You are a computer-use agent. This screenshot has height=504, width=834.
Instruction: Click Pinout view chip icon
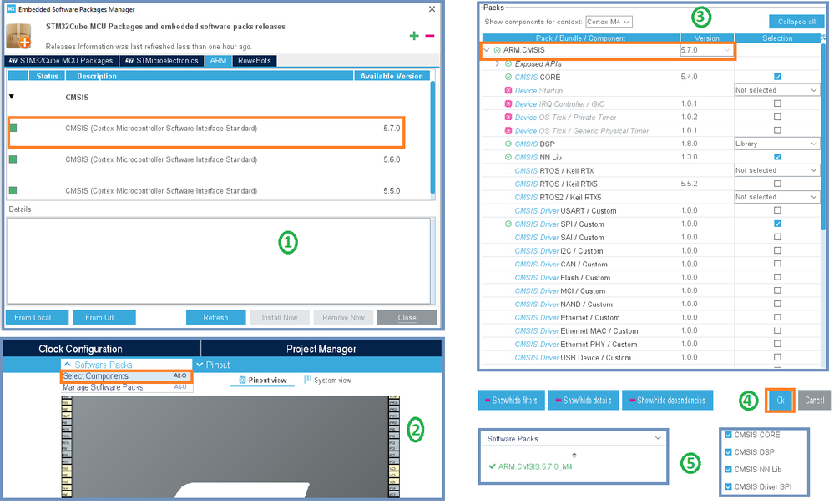pos(243,381)
